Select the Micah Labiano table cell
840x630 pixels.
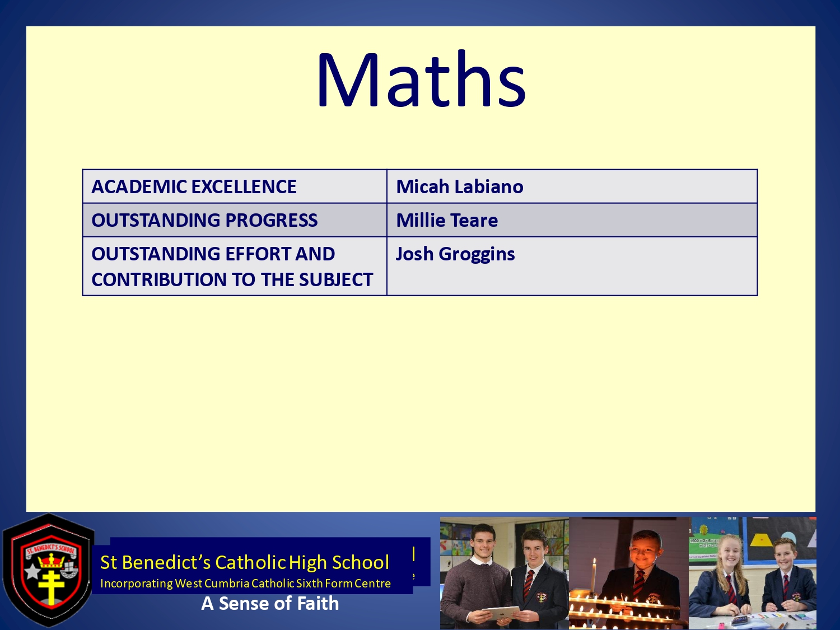(572, 186)
